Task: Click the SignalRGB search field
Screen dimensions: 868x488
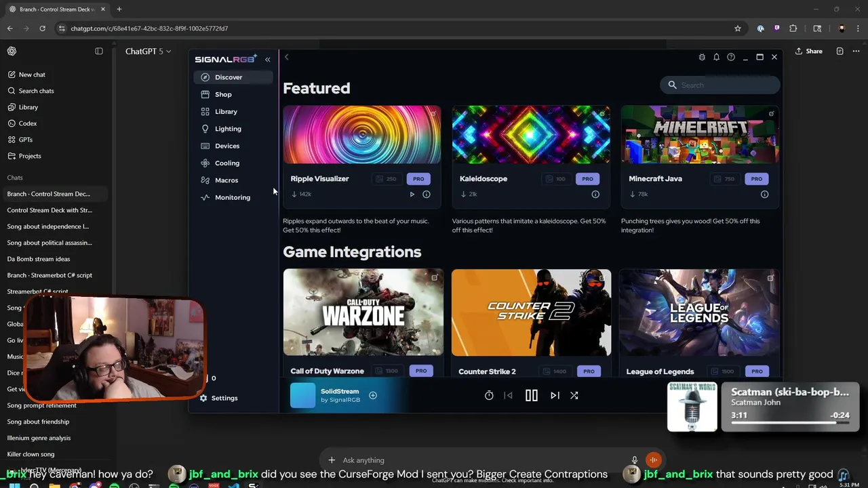Action: [720, 85]
